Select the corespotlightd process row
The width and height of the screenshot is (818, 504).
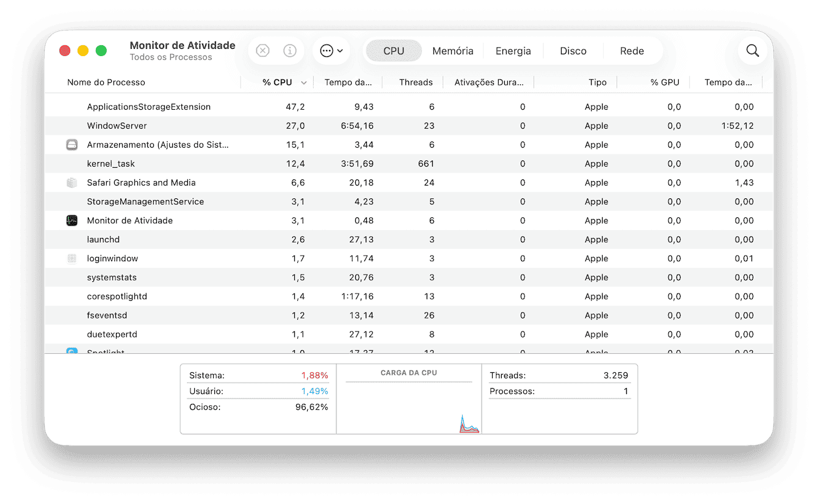coord(409,296)
